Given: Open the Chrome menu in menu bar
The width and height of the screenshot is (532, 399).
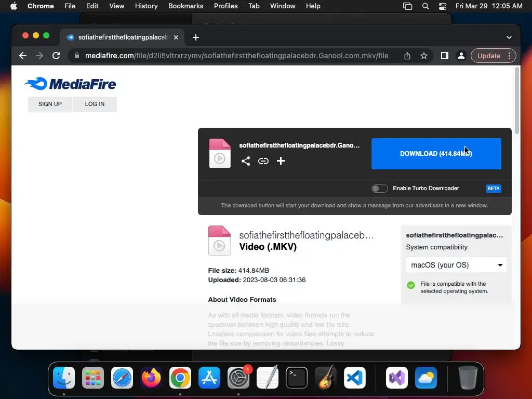Looking at the screenshot, I should point(41,6).
